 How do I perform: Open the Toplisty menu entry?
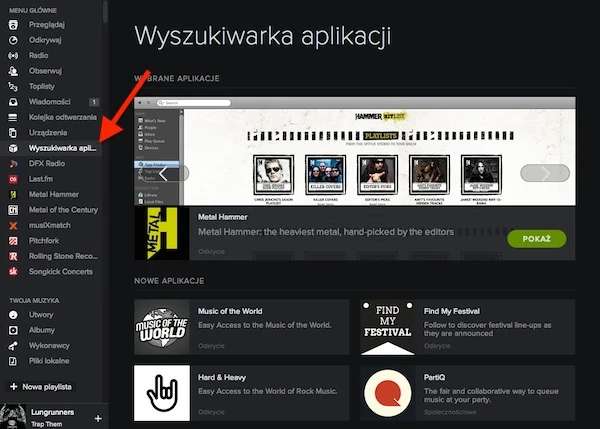click(42, 86)
